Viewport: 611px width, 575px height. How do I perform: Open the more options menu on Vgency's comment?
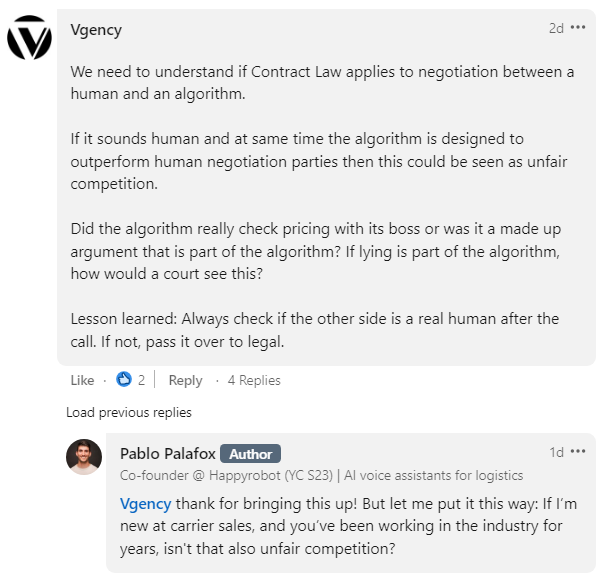coord(578,27)
